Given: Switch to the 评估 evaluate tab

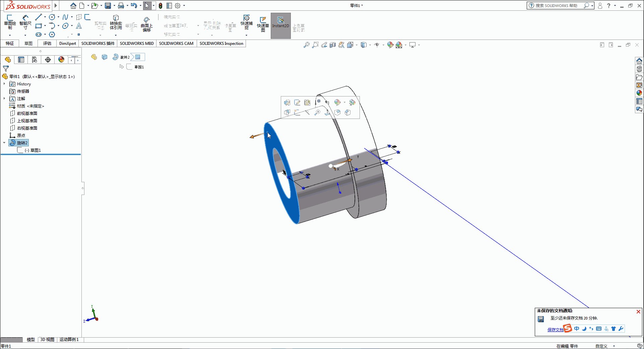Looking at the screenshot, I should click(47, 44).
